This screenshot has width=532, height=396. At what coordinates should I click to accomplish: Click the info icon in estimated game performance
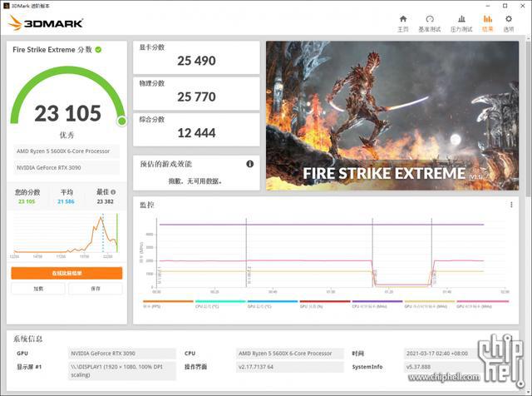point(249,164)
